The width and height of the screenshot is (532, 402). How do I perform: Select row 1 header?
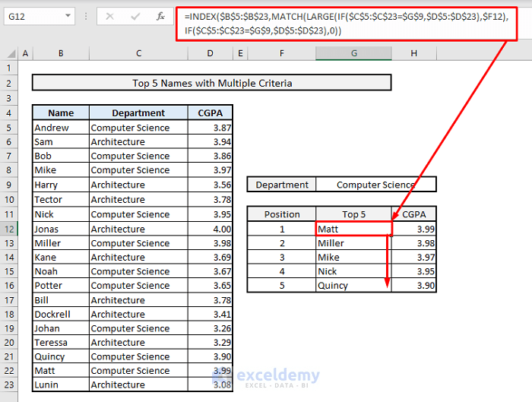(9, 68)
